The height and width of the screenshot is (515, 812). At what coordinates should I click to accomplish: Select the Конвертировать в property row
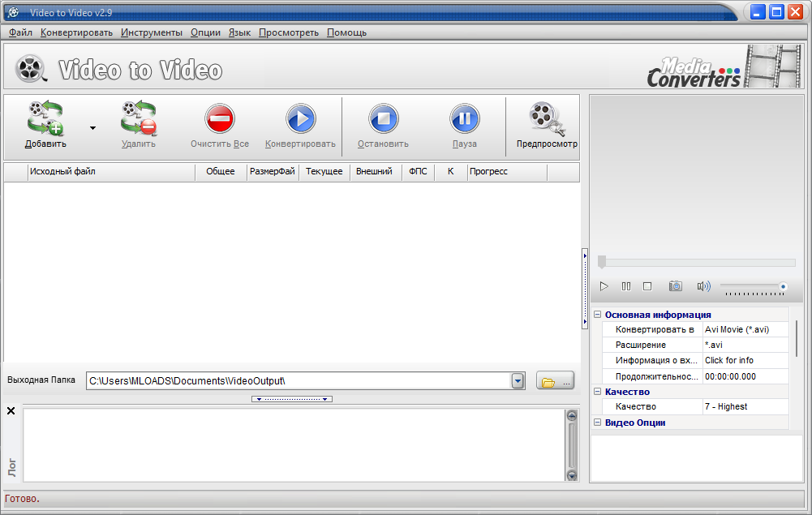[x=695, y=330]
